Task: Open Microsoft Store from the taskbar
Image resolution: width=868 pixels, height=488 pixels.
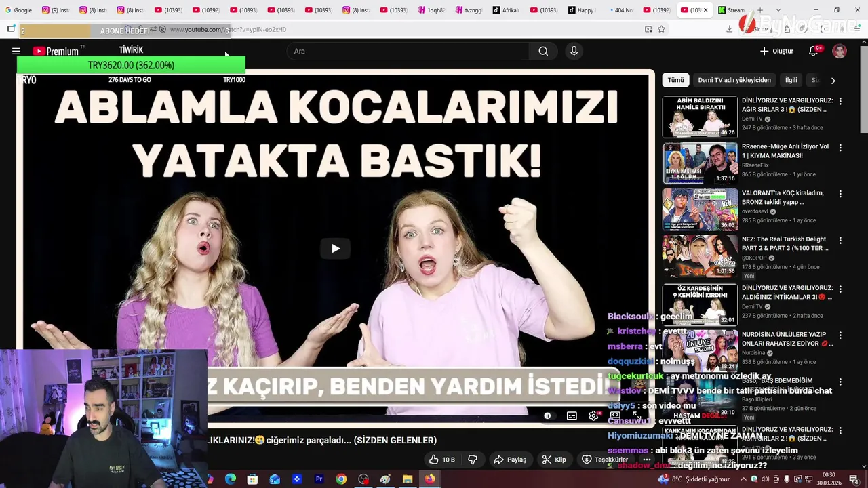Action: click(x=252, y=479)
